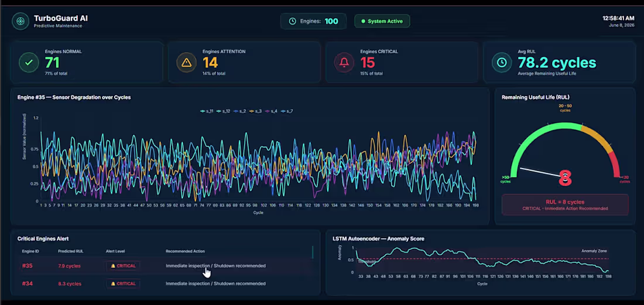
Task: Click the 78.2 cycles average RUL value
Action: pos(557,63)
